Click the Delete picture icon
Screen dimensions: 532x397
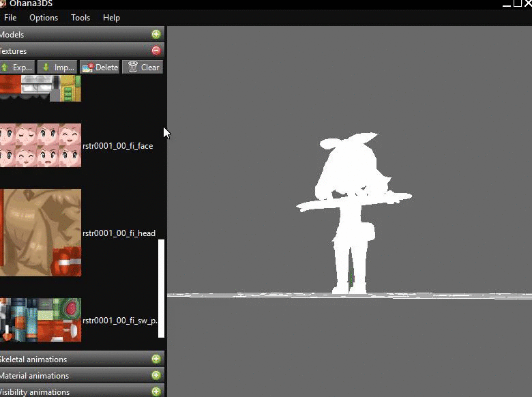pyautogui.click(x=88, y=67)
